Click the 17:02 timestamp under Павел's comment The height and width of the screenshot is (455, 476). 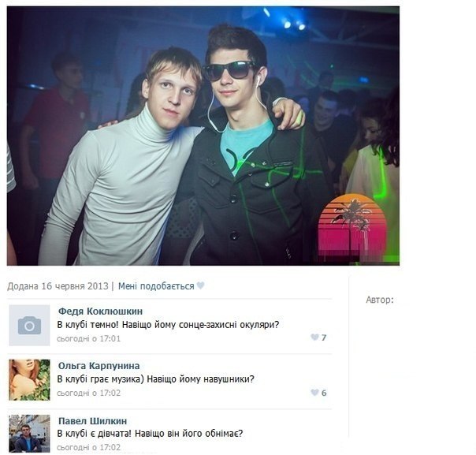coord(88,447)
